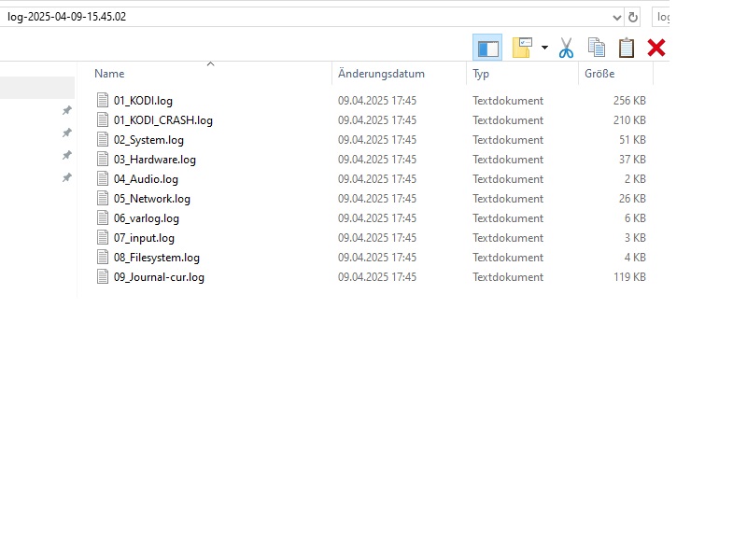Click the 256 KB size value
This screenshot has height=560, width=747.
click(629, 101)
